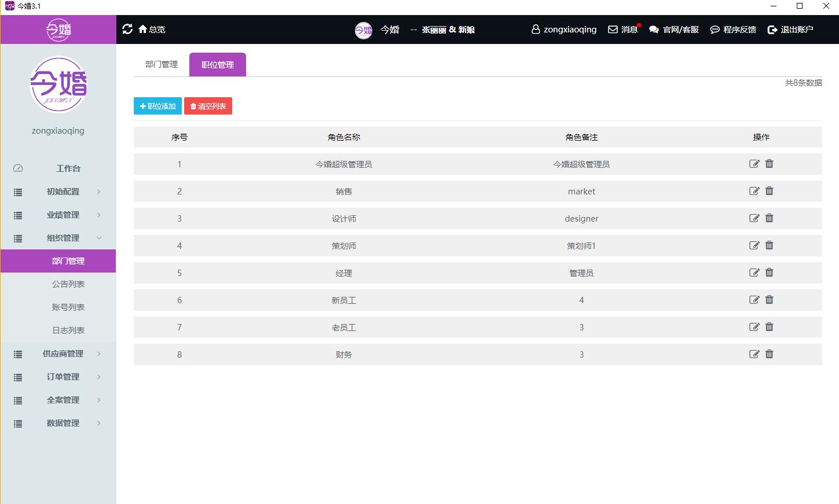Open 官网/客服 customer service
This screenshot has height=504, width=839.
coord(674,30)
